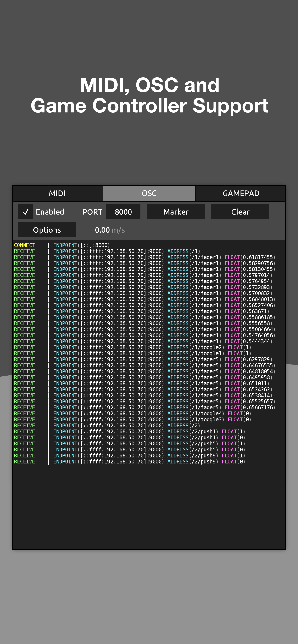This screenshot has width=298, height=644.
Task: Select the ADDRESS(/1/toggle4) entry
Action: point(196,413)
